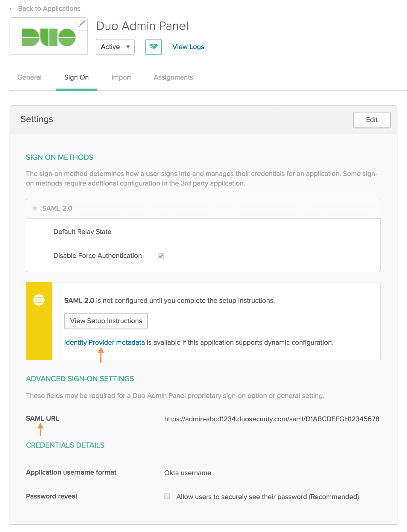
Task: Click the pencil edit logo icon
Action: coord(81,24)
